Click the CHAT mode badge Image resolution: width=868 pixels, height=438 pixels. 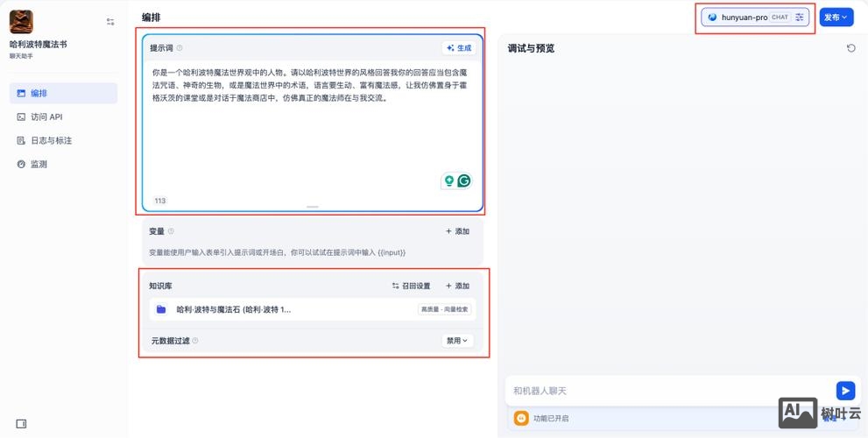(x=780, y=18)
